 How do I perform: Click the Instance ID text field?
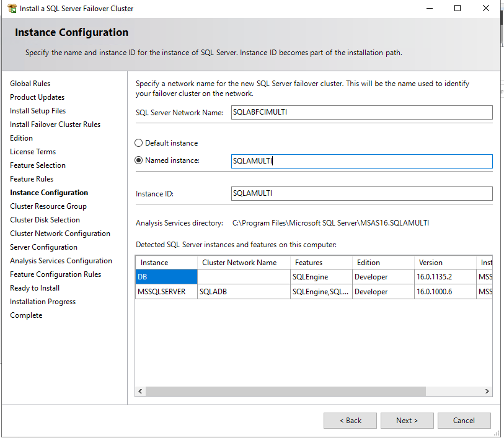[x=361, y=194]
